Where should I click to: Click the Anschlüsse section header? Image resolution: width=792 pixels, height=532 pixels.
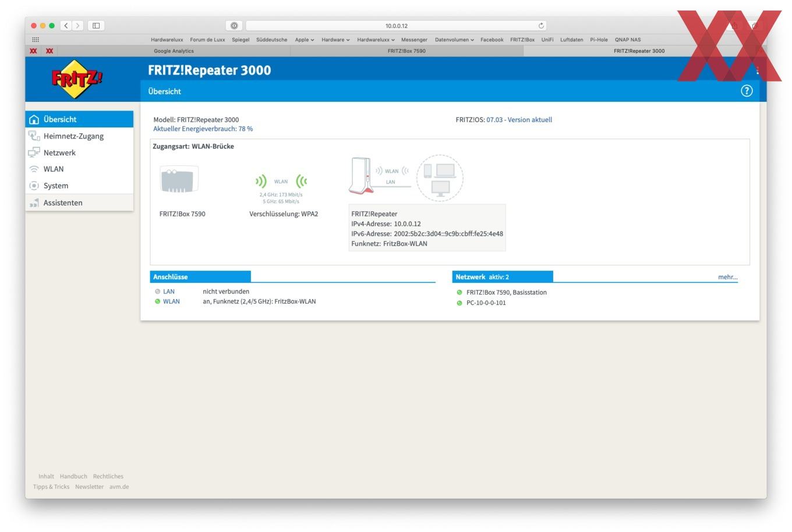200,277
